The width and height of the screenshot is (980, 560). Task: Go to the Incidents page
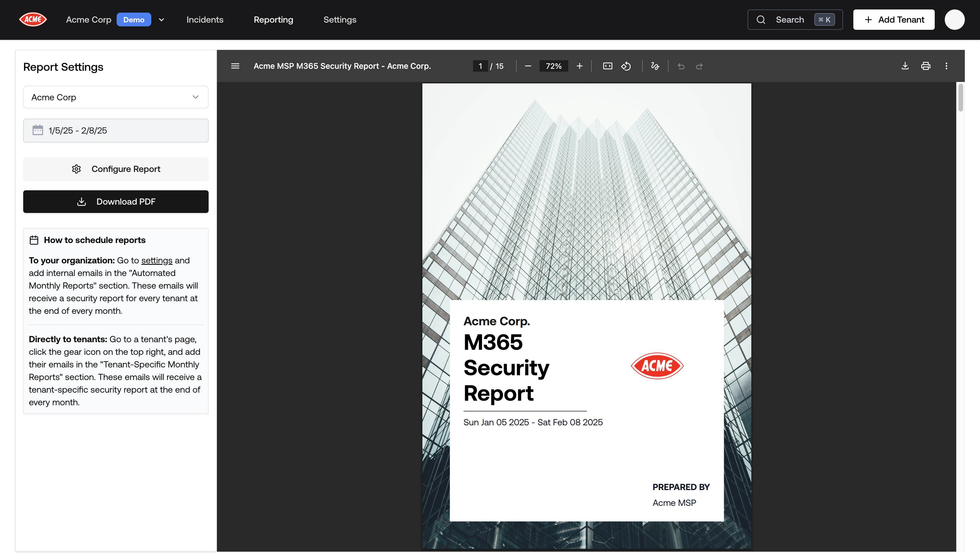[205, 19]
